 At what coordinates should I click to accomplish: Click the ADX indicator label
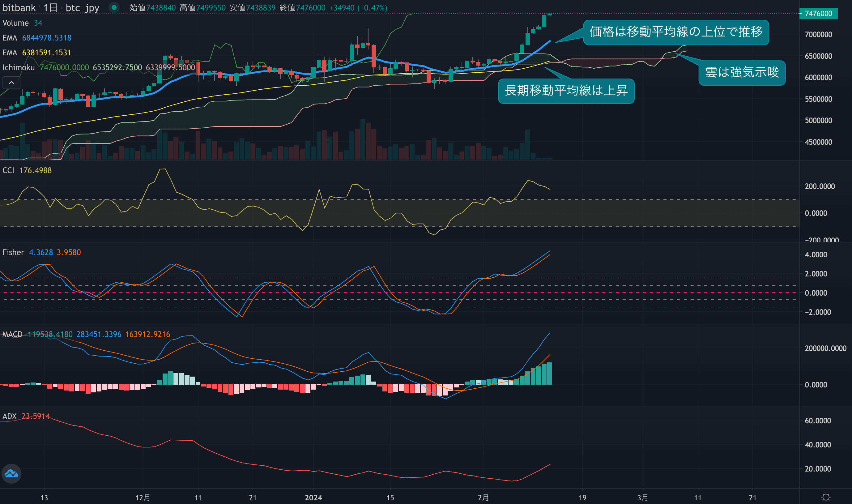pyautogui.click(x=9, y=416)
